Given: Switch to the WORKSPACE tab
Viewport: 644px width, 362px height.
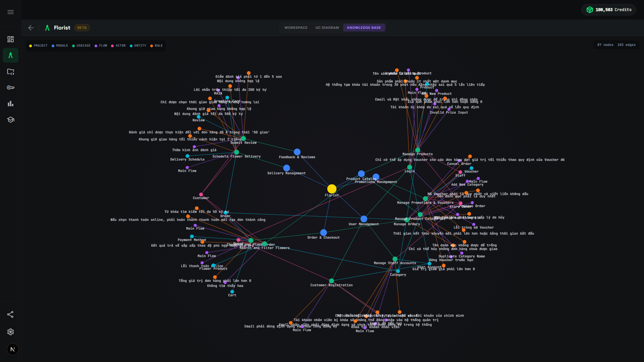Looking at the screenshot, I should click(296, 28).
